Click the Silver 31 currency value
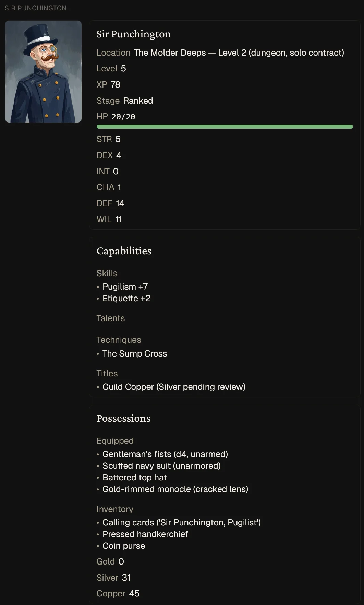 click(113, 578)
